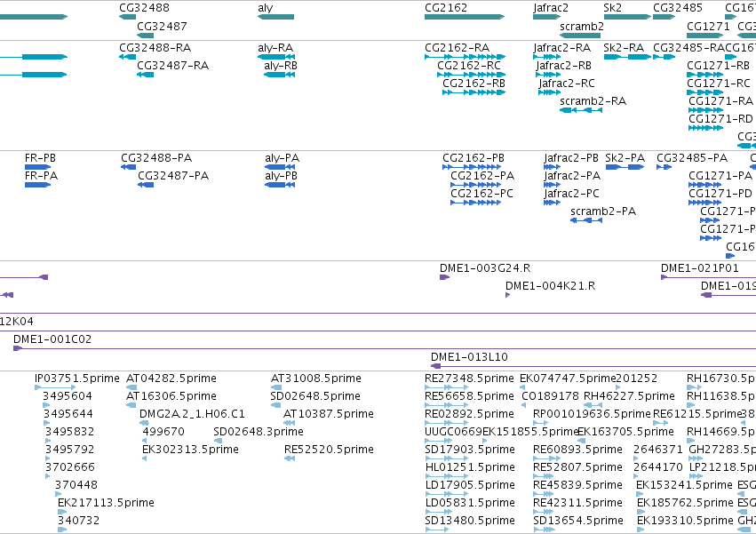Image resolution: width=756 pixels, height=534 pixels.
Task: Click EST IP03751.5prime
Action: [55, 387]
